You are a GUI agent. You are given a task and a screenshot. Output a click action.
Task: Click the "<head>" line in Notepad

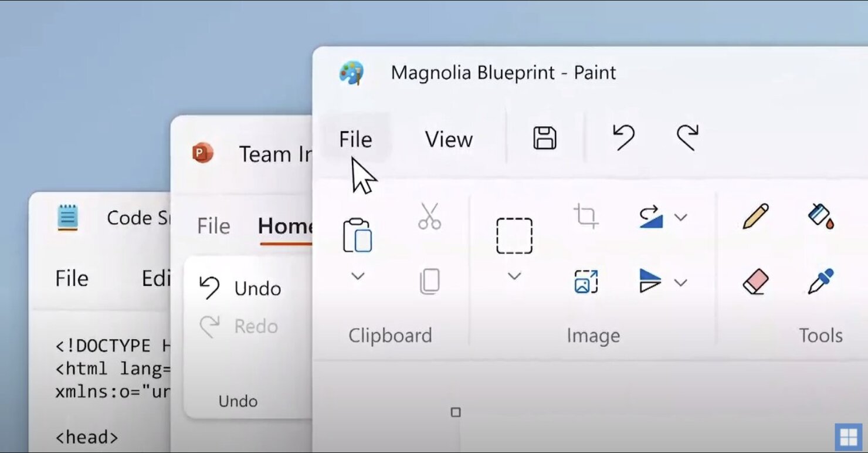click(87, 437)
